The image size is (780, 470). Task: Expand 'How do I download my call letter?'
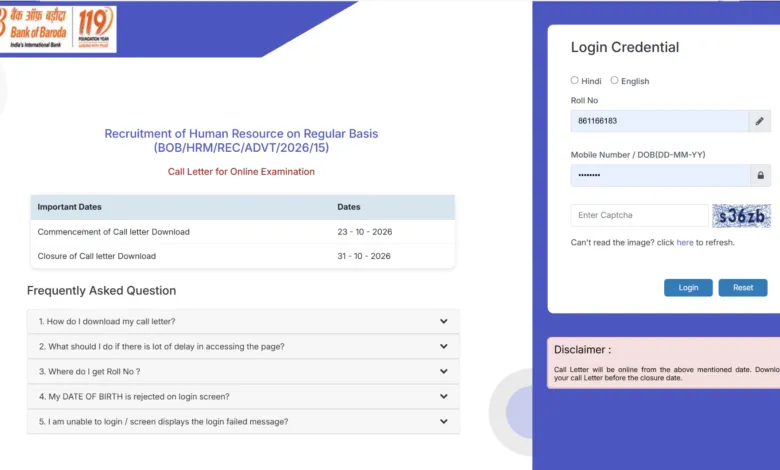[x=243, y=321]
